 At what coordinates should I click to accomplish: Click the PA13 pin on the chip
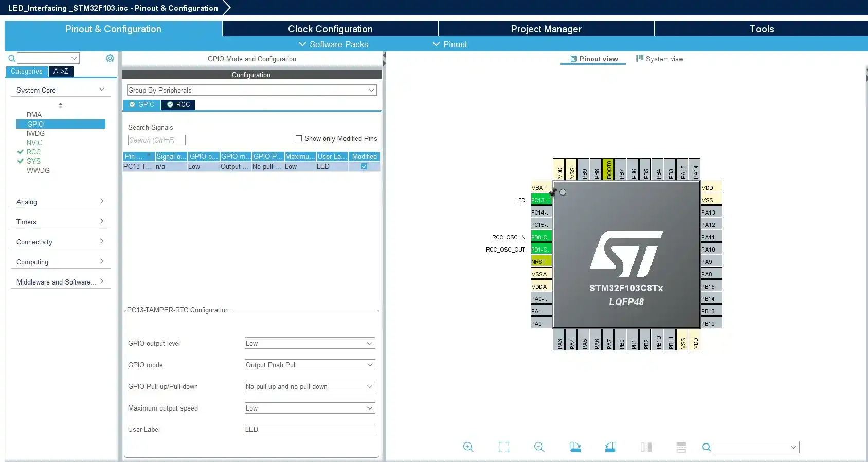(x=712, y=212)
